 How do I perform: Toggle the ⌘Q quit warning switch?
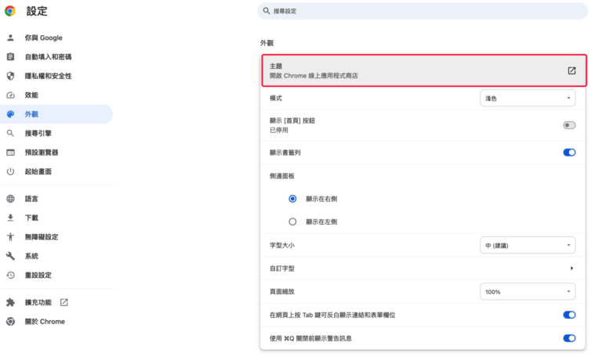(x=569, y=338)
